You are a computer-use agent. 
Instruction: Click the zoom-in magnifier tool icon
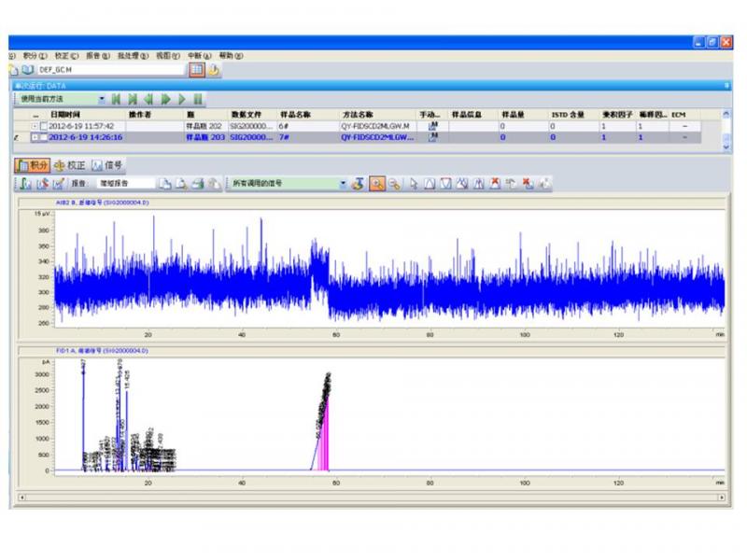[379, 184]
